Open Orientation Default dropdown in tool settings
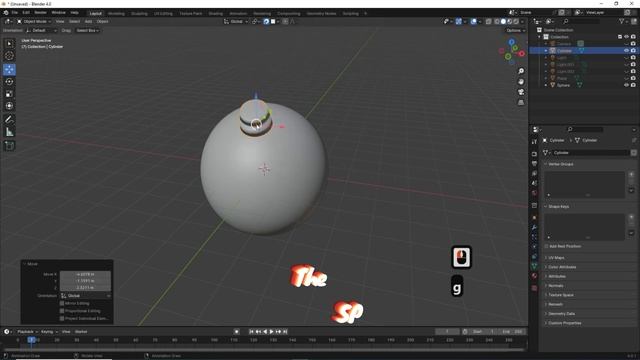Viewport: 640px width, 360px height. pos(41,31)
